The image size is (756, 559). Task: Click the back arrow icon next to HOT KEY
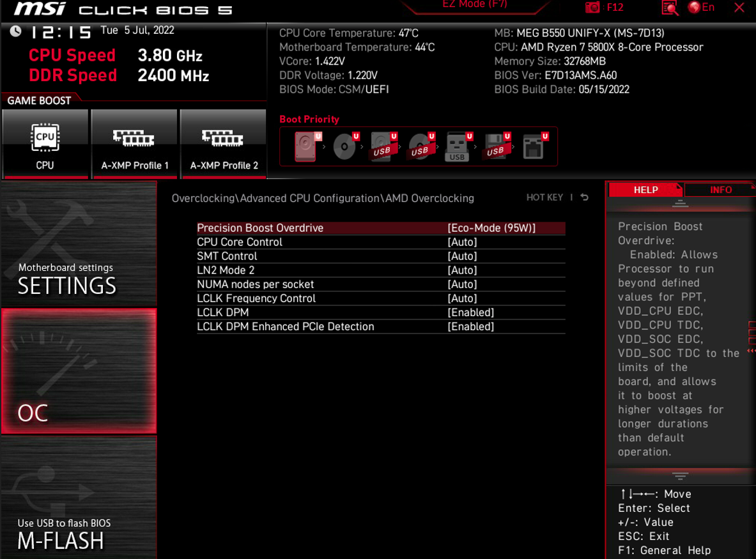pos(584,197)
